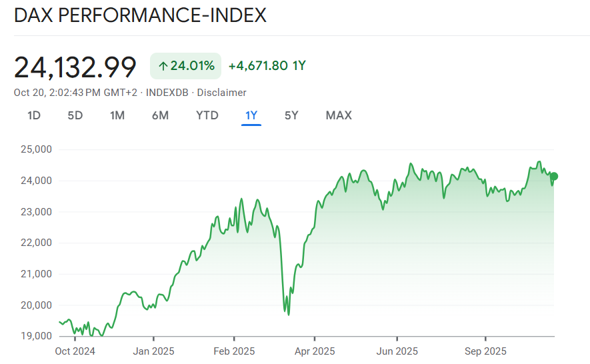The width and height of the screenshot is (590, 364).
Task: Switch to the 6M range tab
Action: pyautogui.click(x=160, y=115)
